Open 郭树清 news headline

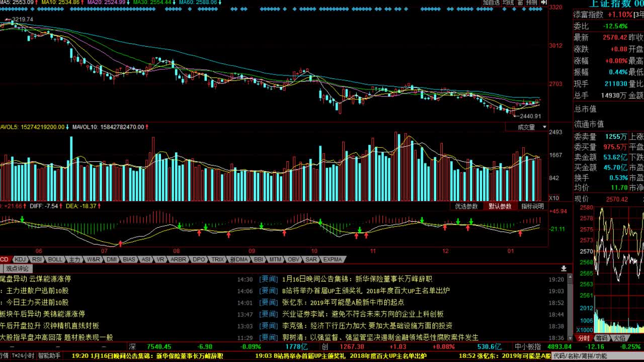tap(380, 337)
